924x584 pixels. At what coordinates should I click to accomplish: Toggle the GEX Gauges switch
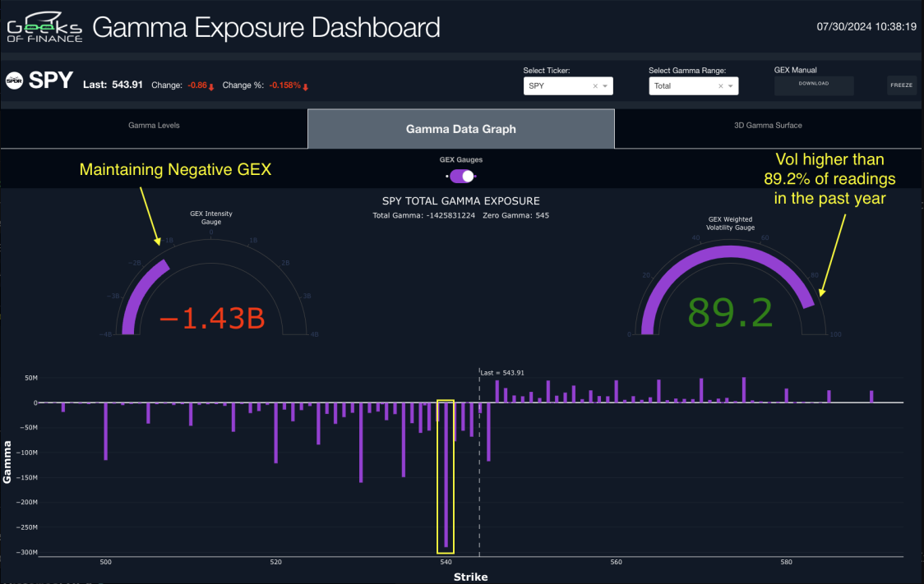(461, 176)
